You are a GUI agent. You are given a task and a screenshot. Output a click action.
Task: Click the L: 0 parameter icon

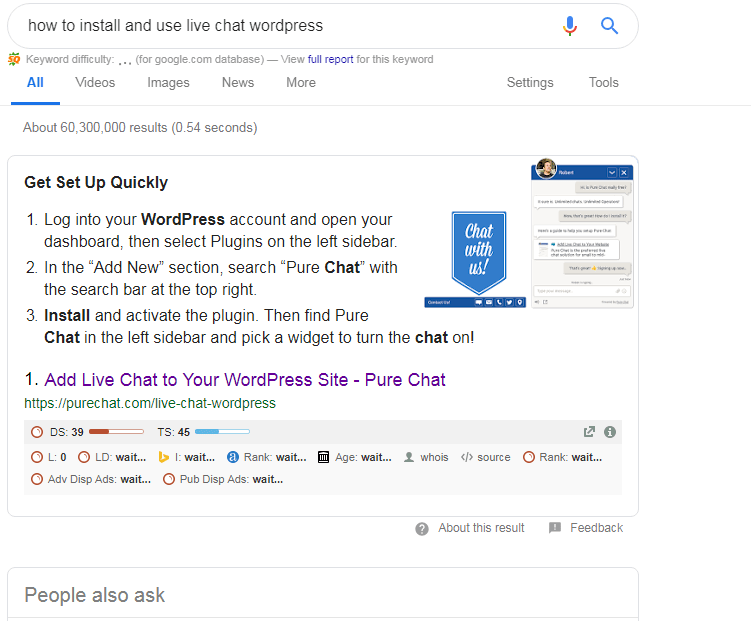(x=37, y=457)
